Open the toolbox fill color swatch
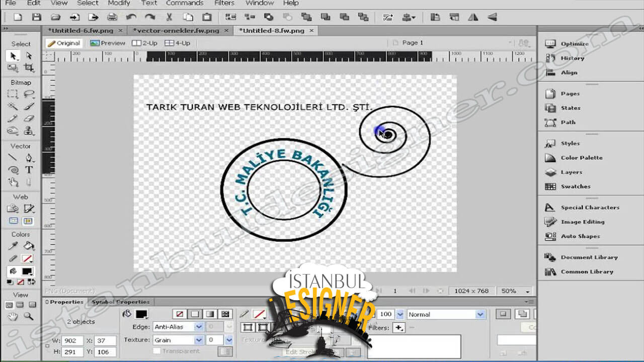The height and width of the screenshot is (362, 644). click(27, 271)
